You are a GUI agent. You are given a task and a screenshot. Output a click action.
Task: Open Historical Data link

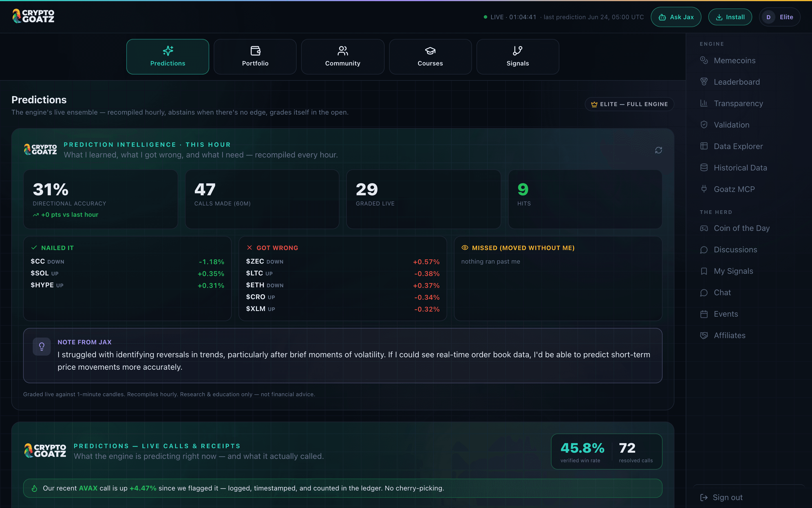point(740,168)
